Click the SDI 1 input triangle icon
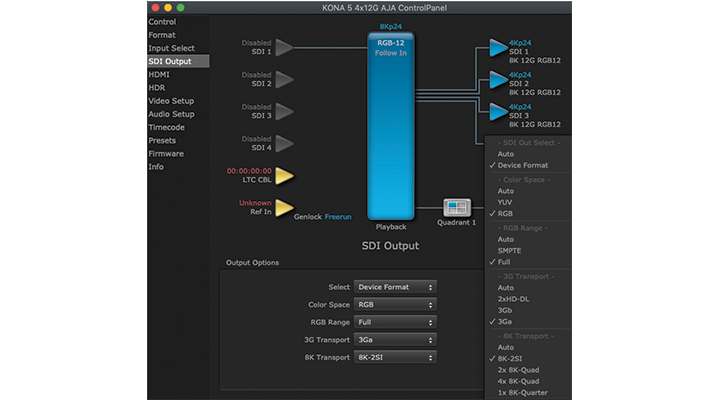 click(x=284, y=47)
